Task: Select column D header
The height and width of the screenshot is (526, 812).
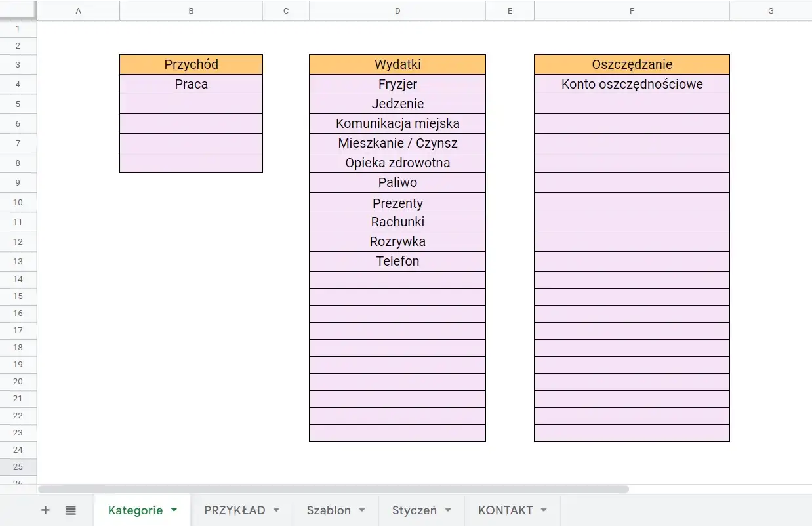Action: [x=397, y=11]
